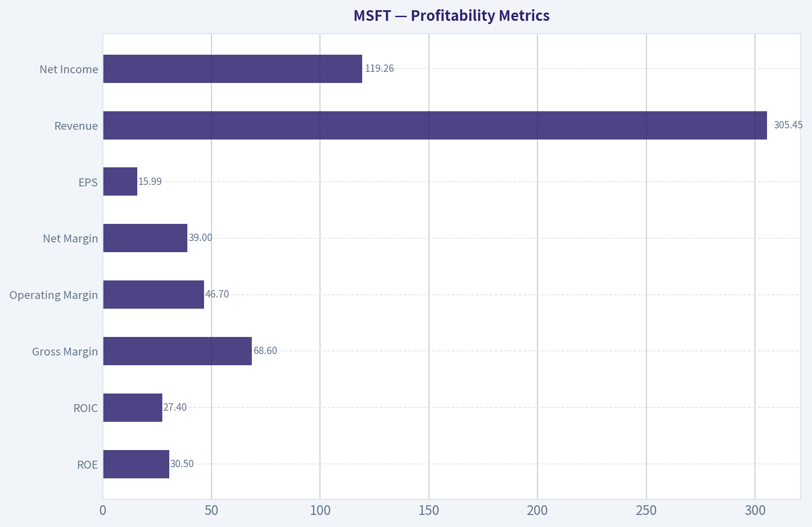Click the ROIC bar
812x527 pixels.
tap(133, 408)
